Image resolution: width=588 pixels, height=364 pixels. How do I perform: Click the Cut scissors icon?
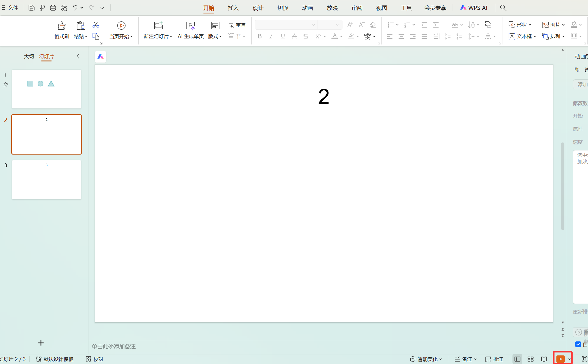pos(96,25)
